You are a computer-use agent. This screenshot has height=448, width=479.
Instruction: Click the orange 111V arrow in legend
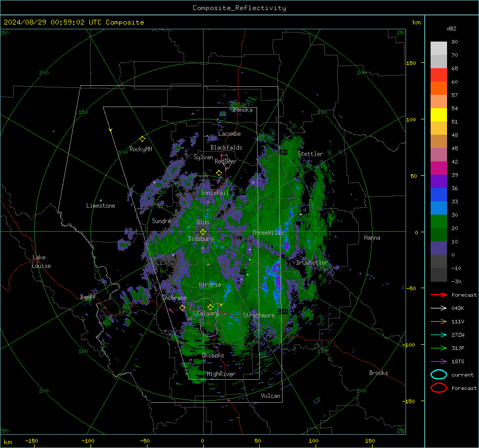pyautogui.click(x=439, y=321)
